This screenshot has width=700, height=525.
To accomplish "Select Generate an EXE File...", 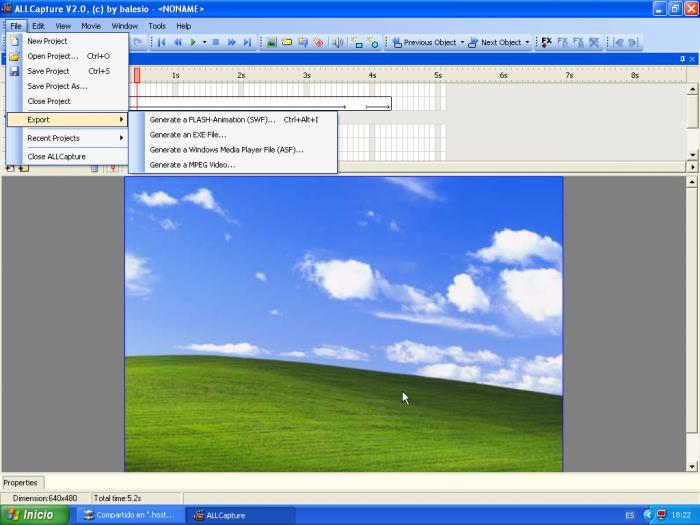I will coord(233,135).
